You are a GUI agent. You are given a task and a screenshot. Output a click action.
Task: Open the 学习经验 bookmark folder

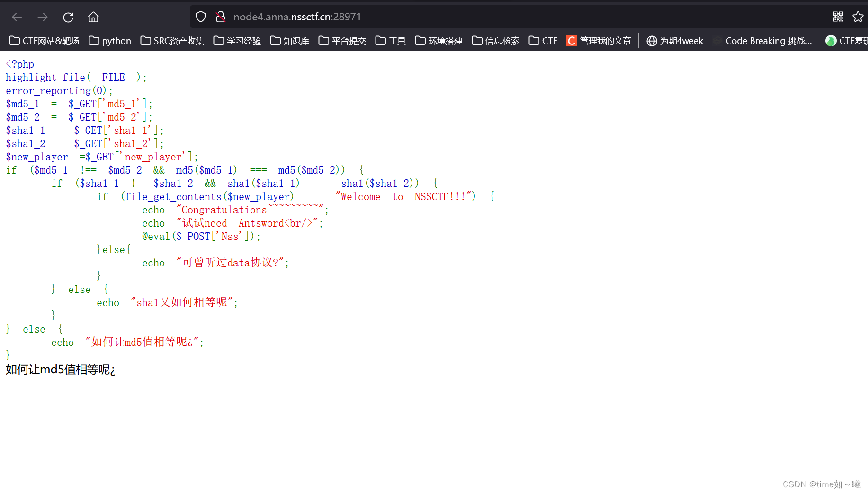click(237, 41)
